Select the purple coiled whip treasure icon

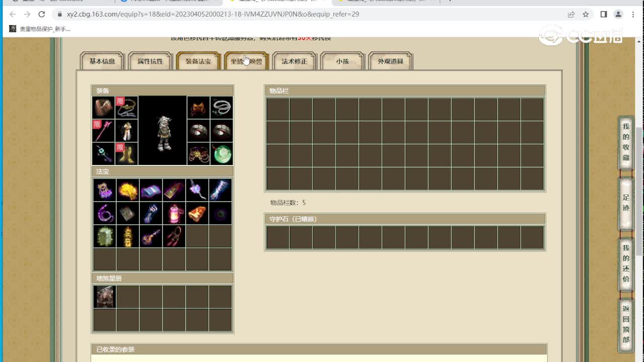coord(105,213)
